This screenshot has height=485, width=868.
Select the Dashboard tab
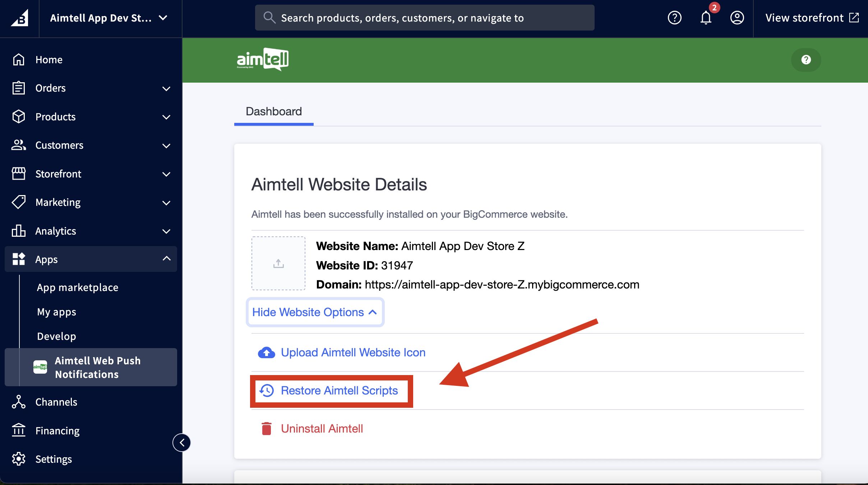(273, 112)
